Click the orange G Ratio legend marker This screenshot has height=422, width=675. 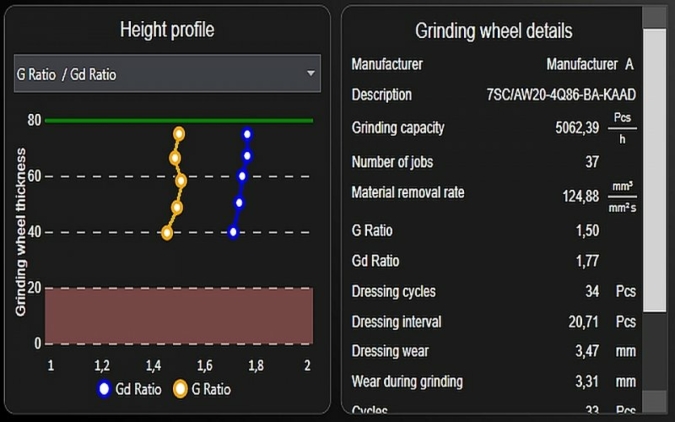(180, 389)
